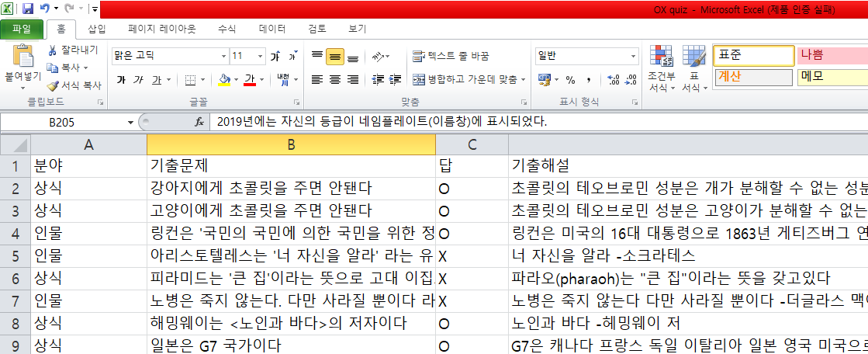Click the Copy (복사) icon
The image size is (868, 354).
coord(53,68)
